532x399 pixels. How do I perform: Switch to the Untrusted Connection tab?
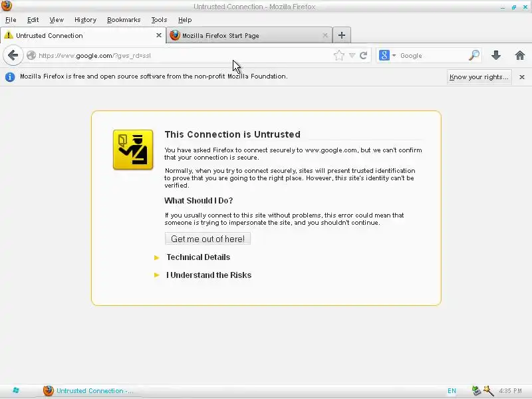(83, 35)
